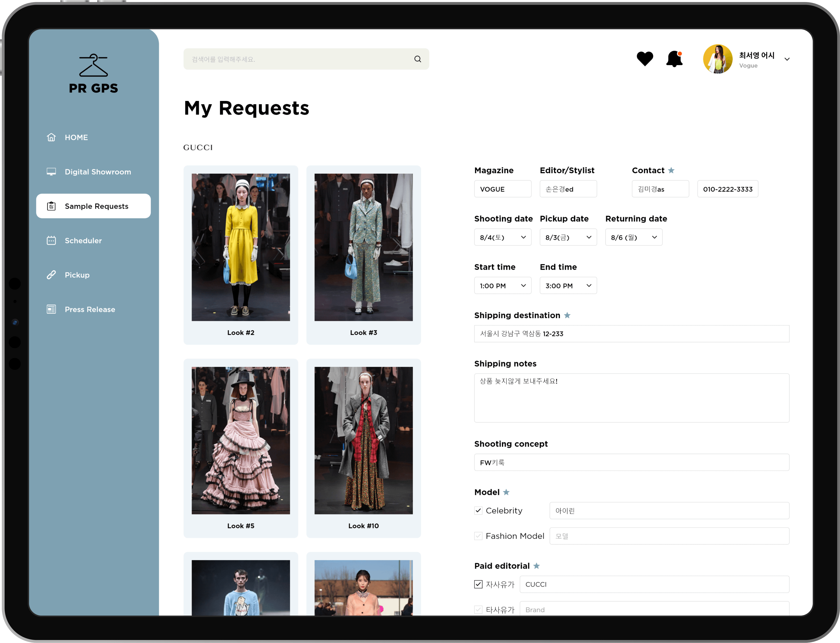
Task: Click the 타사유가 Brand field
Action: click(654, 609)
